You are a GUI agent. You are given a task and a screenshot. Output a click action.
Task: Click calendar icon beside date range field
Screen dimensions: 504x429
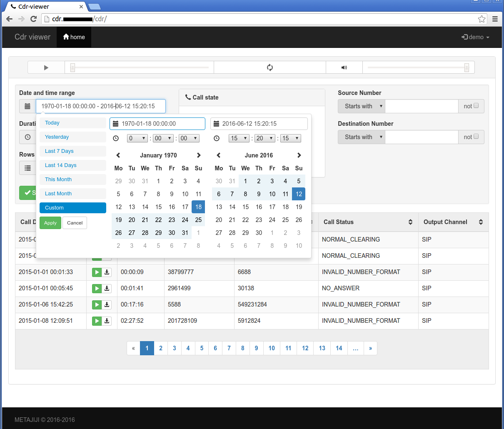(x=27, y=106)
